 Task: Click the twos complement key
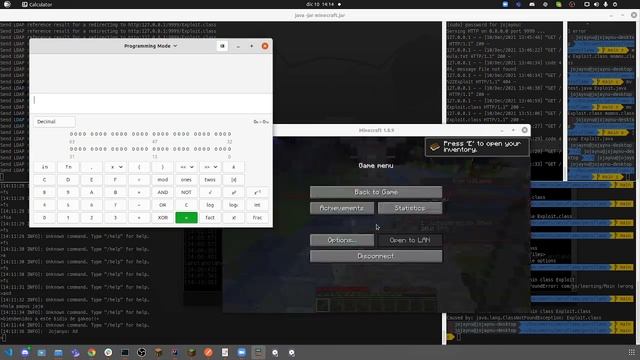(x=210, y=180)
